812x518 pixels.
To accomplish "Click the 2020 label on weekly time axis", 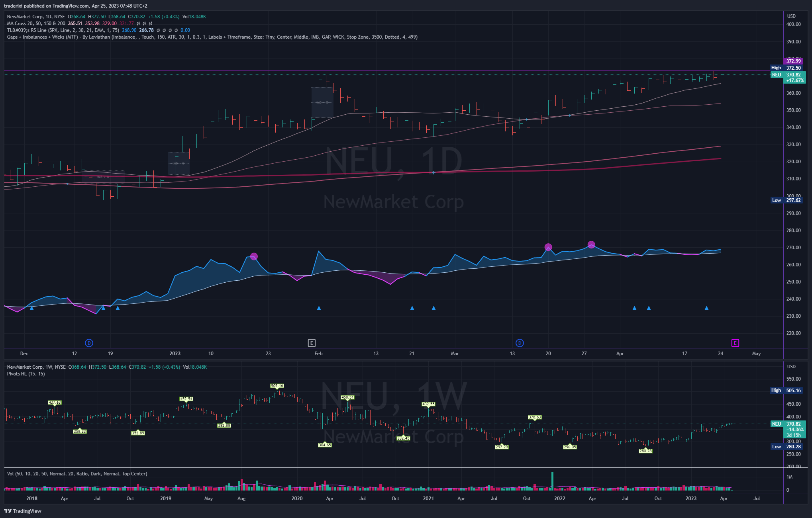I will [x=297, y=498].
